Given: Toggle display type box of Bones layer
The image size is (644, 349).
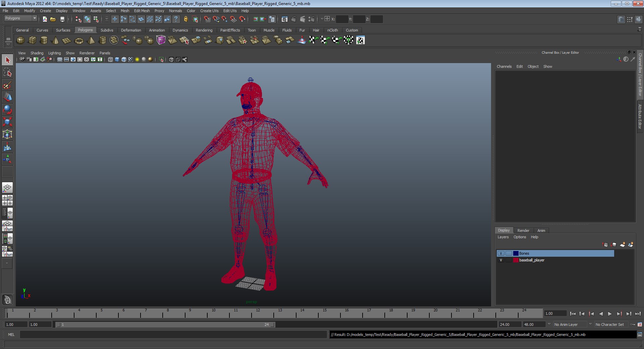Looking at the screenshot, I should click(508, 253).
